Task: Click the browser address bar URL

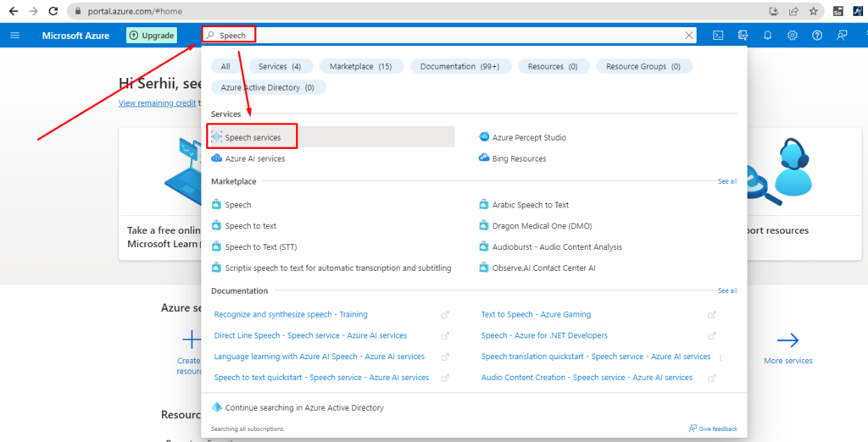Action: tap(135, 11)
